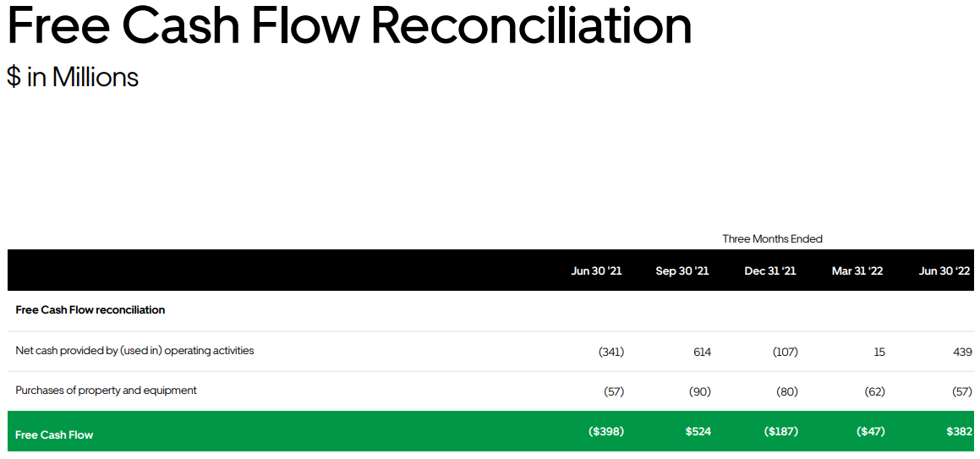Select the $524 free cash flow value
This screenshot has width=980, height=459.
698,431
